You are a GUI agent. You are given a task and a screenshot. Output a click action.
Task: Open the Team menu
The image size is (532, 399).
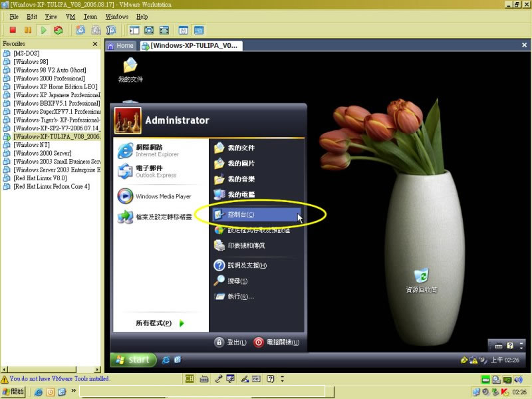coord(90,17)
